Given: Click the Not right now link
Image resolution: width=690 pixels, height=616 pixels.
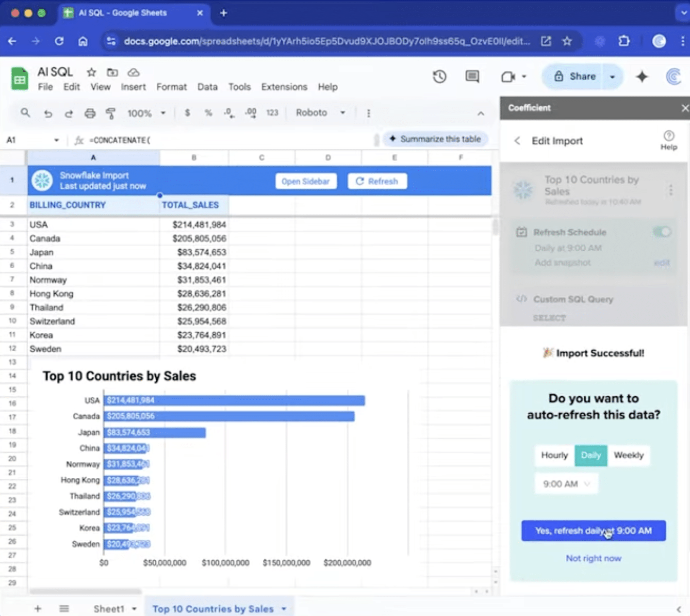Looking at the screenshot, I should (593, 558).
